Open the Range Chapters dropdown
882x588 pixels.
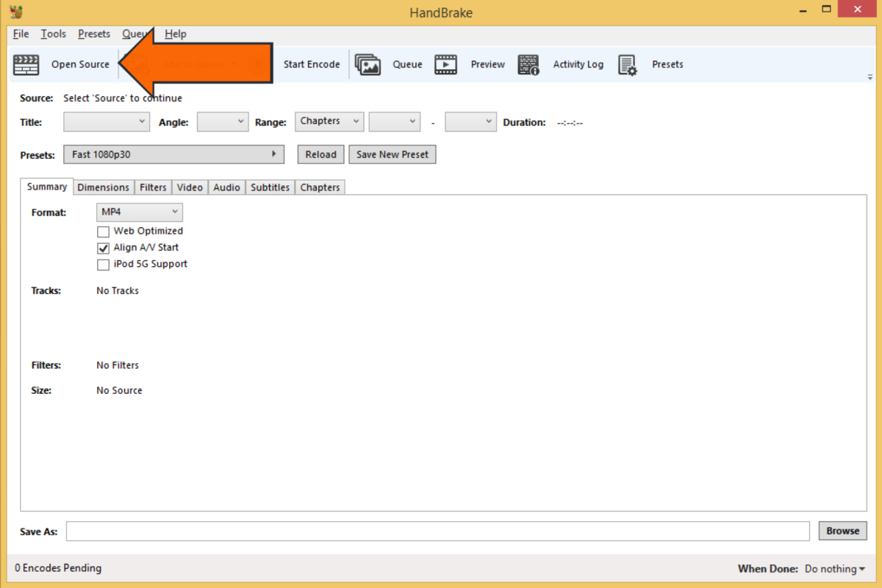329,121
